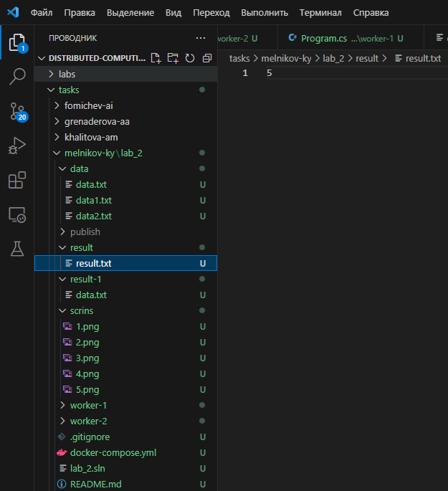
Task: Open Explorer's more actions ellipsis menu
Action: [x=200, y=38]
